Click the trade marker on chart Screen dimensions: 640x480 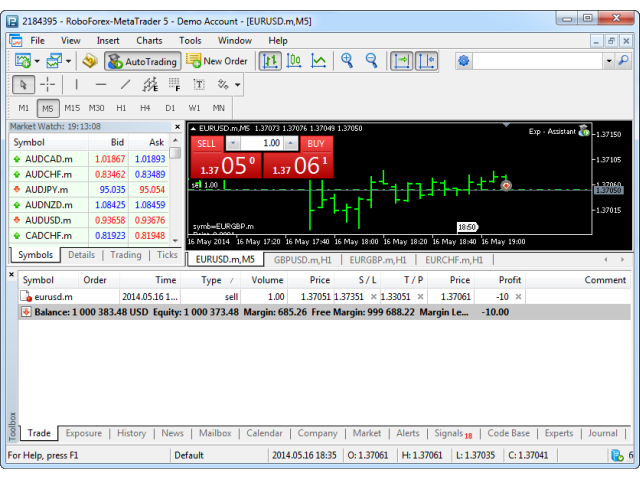[506, 186]
